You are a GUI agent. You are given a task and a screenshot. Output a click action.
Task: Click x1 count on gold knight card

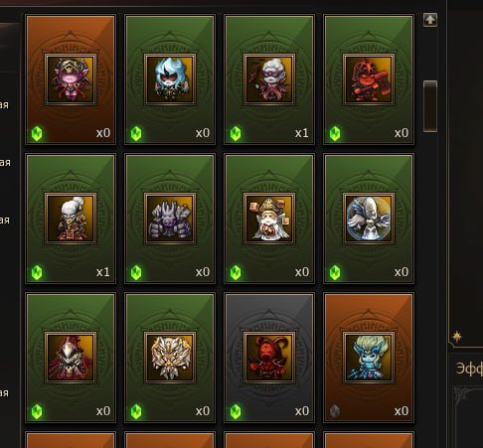[x=102, y=272]
